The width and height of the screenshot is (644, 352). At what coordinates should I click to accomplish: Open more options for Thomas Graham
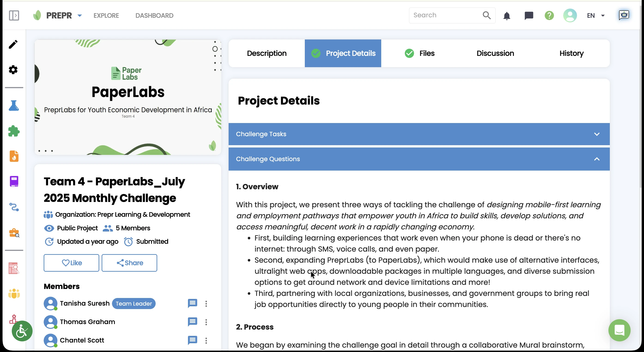(x=206, y=322)
